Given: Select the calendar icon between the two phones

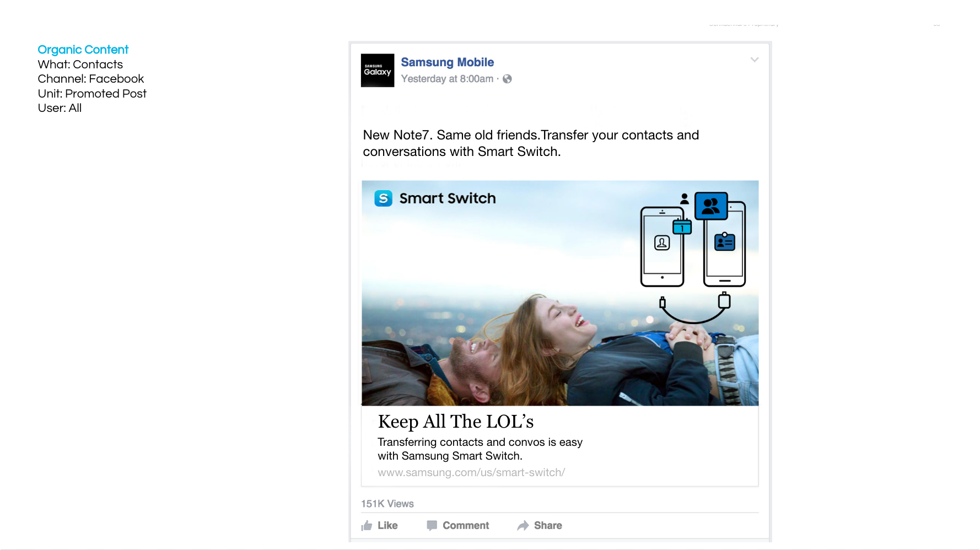Looking at the screenshot, I should pos(682,227).
